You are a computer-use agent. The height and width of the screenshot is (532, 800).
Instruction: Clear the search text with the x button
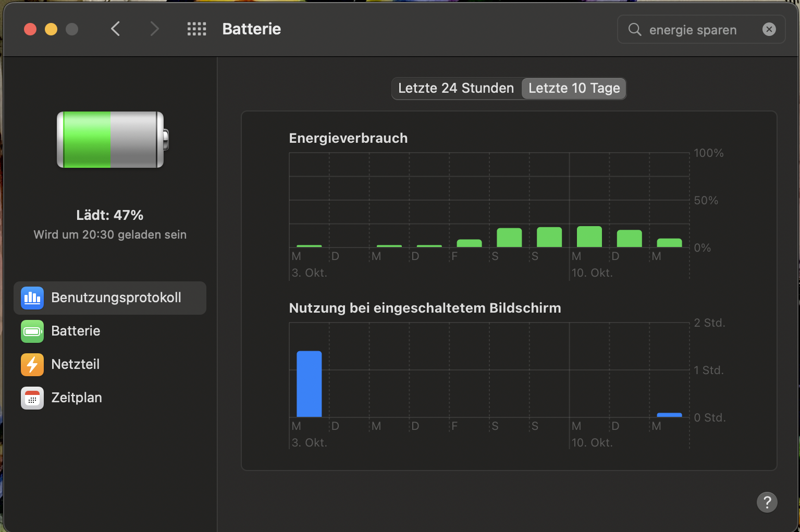(x=769, y=30)
